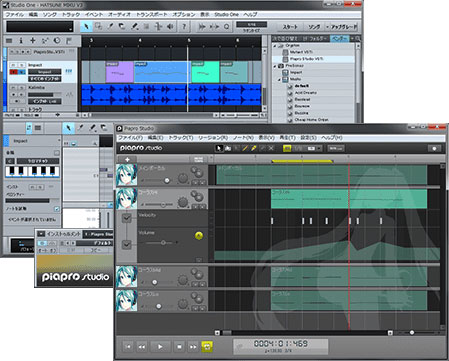449x361 pixels.
Task: Click the info 'i' icon above Studio One tracks
Action: (21, 41)
